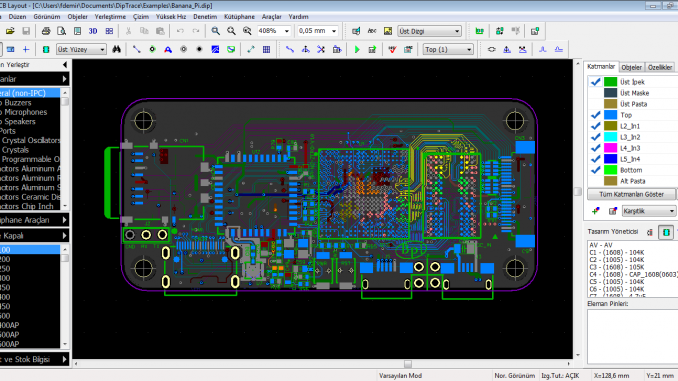The image size is (678, 381).
Task: Click the binoculars find icon
Action: (116, 50)
